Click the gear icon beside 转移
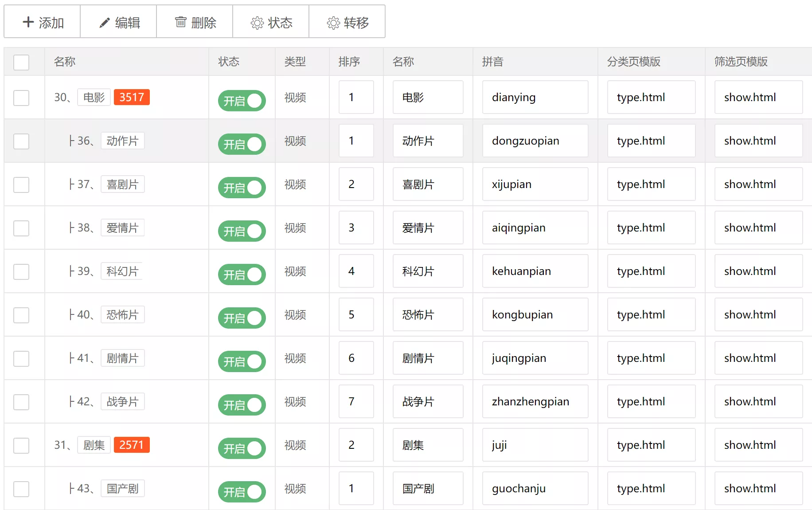The width and height of the screenshot is (812, 510). tap(333, 23)
